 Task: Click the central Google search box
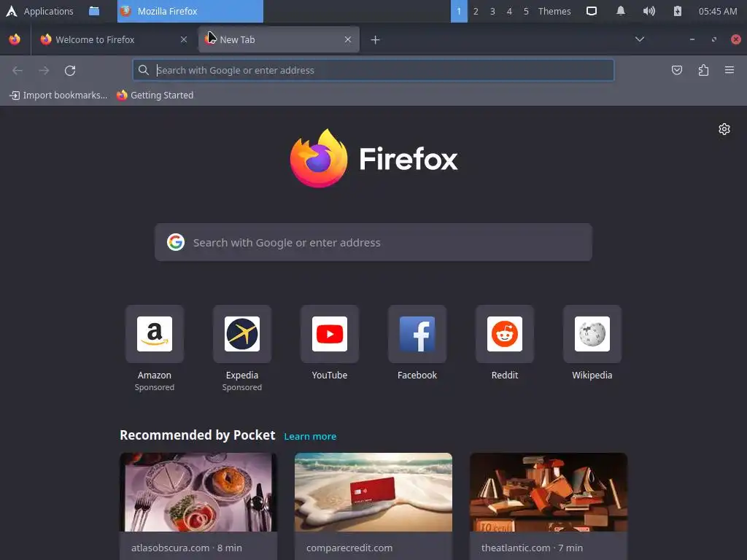[373, 242]
